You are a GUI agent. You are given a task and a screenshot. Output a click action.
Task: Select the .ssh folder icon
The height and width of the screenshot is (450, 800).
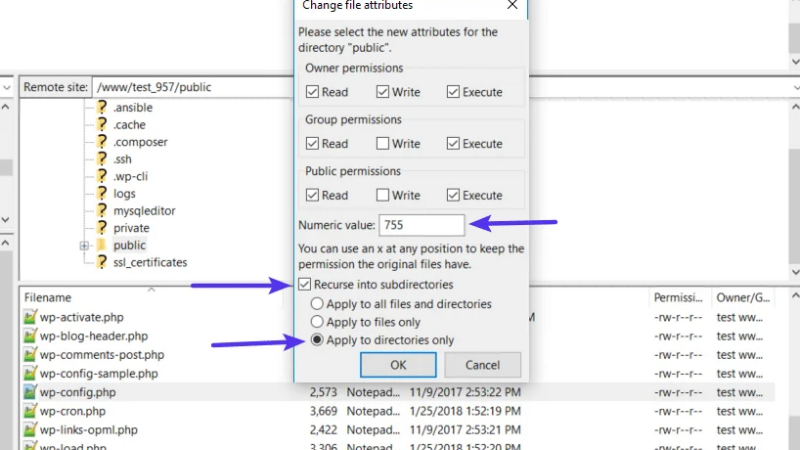[102, 159]
